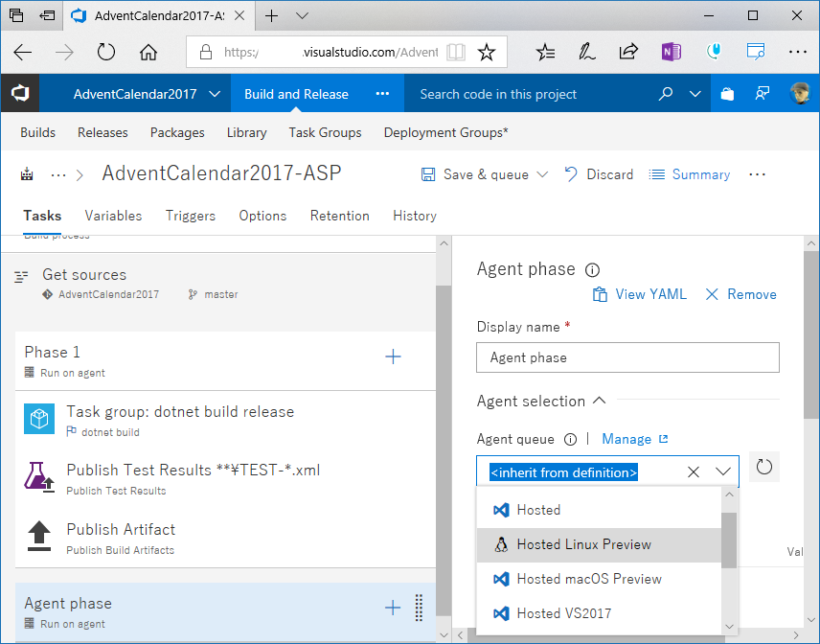This screenshot has width=820, height=644.
Task: Remove the agent phase
Action: [x=740, y=294]
